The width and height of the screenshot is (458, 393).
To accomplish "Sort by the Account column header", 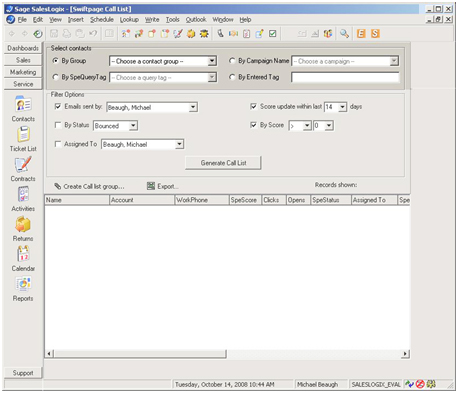I will coord(142,200).
